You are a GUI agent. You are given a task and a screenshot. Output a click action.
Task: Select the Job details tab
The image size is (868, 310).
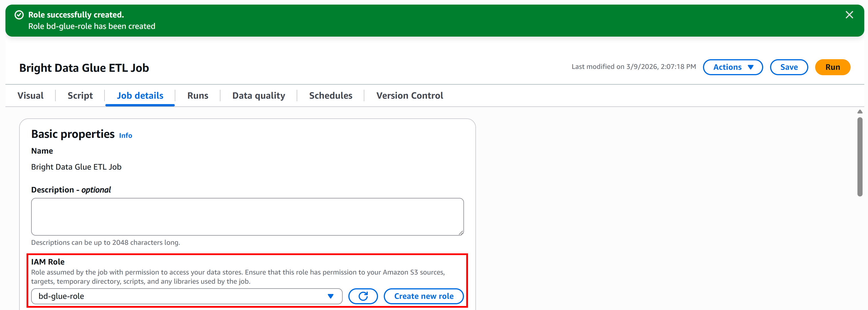[140, 96]
